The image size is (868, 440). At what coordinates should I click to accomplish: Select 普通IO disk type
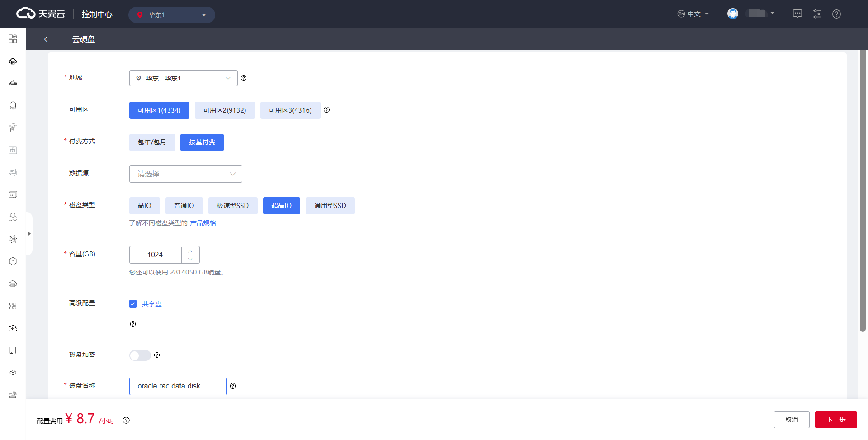pos(184,206)
